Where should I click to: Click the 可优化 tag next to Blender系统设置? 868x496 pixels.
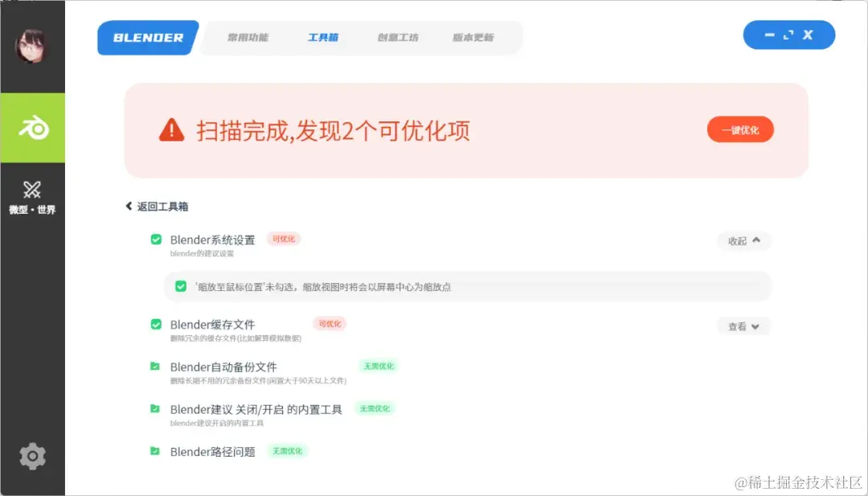284,239
